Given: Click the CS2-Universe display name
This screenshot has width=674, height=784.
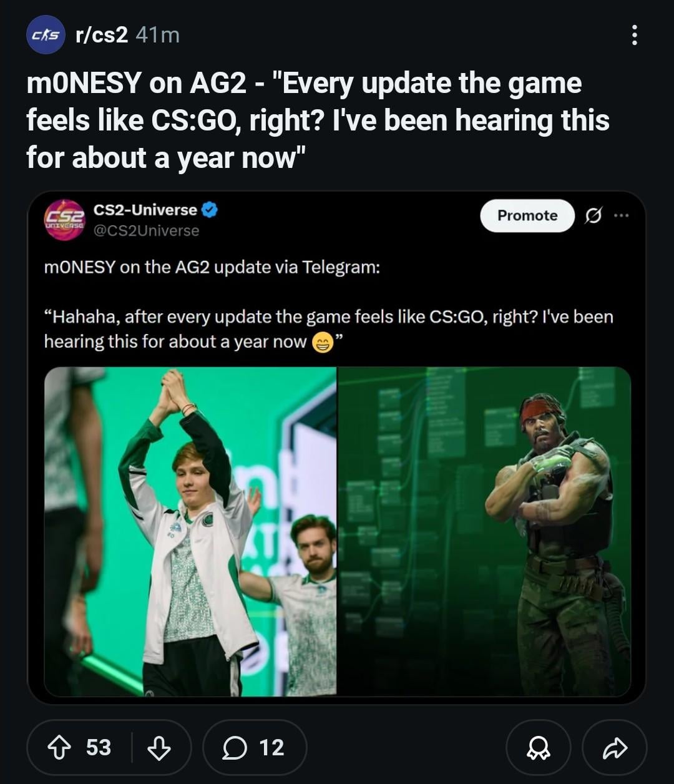Looking at the screenshot, I should click(x=145, y=210).
